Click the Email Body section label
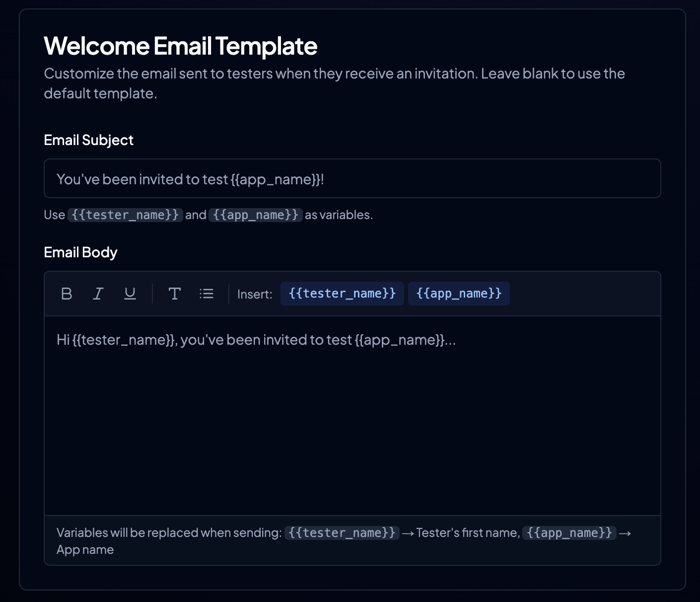The height and width of the screenshot is (602, 700). [x=80, y=252]
